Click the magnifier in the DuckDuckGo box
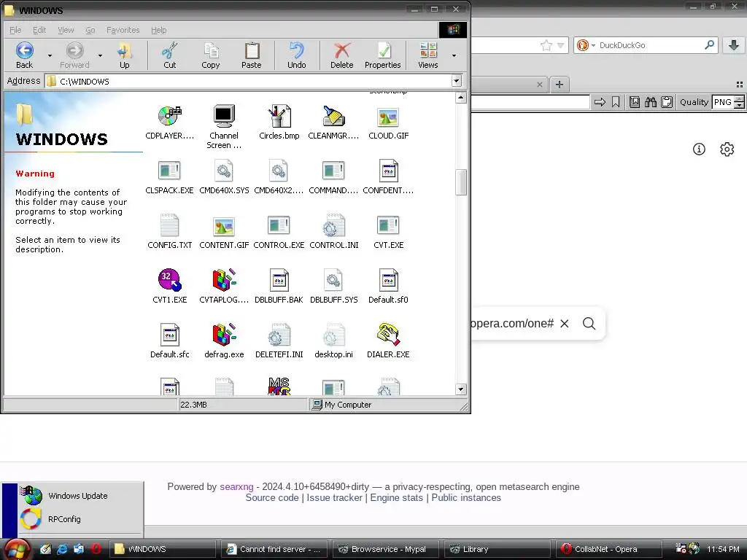The height and width of the screenshot is (560, 747). 709,45
